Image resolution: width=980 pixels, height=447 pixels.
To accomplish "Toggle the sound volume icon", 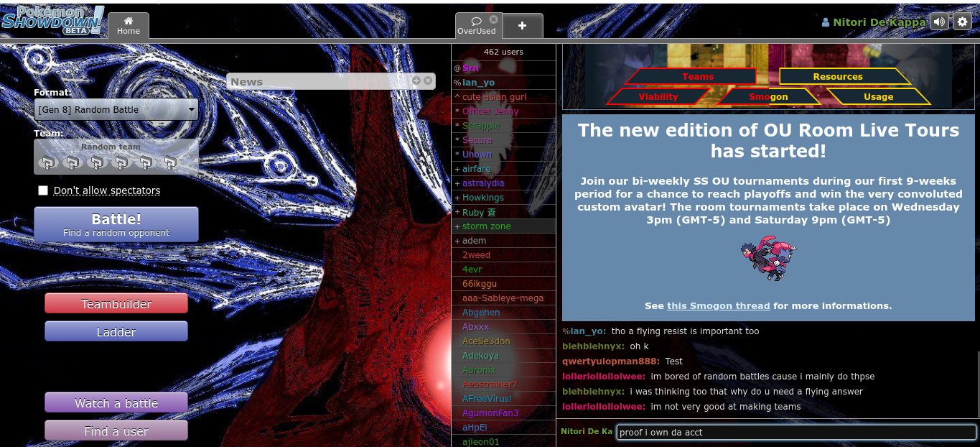I will (x=938, y=22).
